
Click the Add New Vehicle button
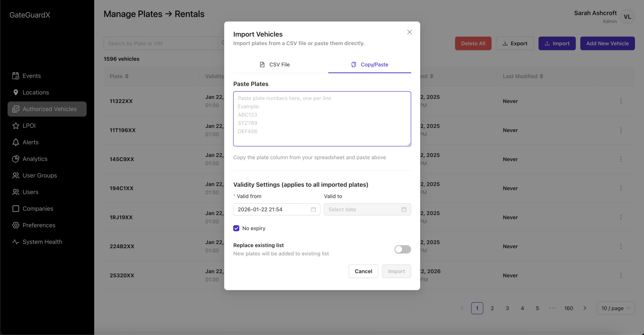tap(607, 44)
